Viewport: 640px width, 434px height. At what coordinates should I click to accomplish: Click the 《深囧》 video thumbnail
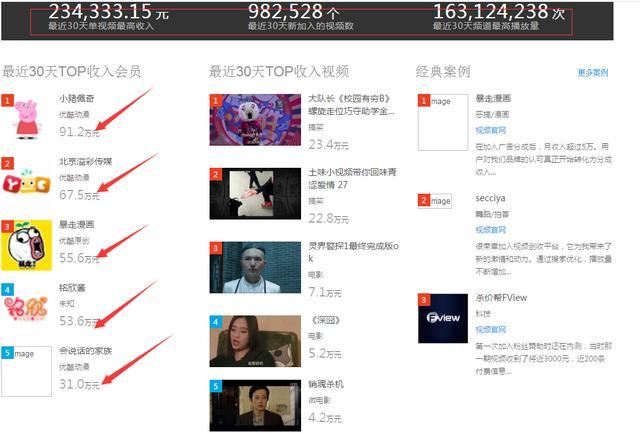click(x=255, y=341)
